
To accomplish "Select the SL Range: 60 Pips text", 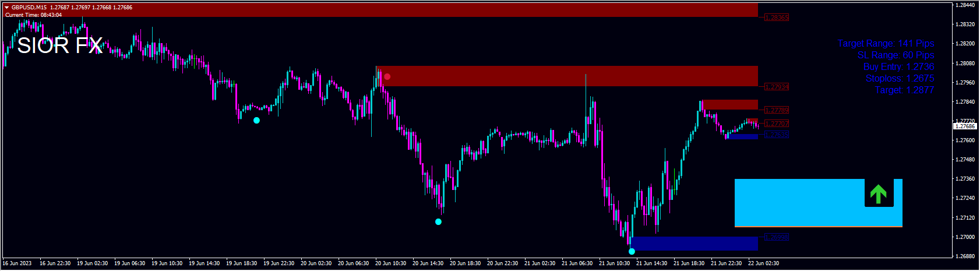I will click(x=896, y=55).
